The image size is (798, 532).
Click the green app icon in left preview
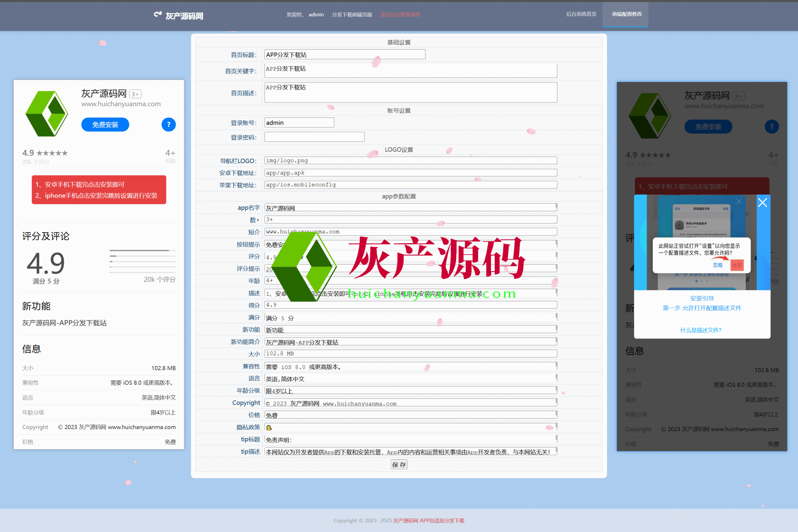click(x=47, y=114)
